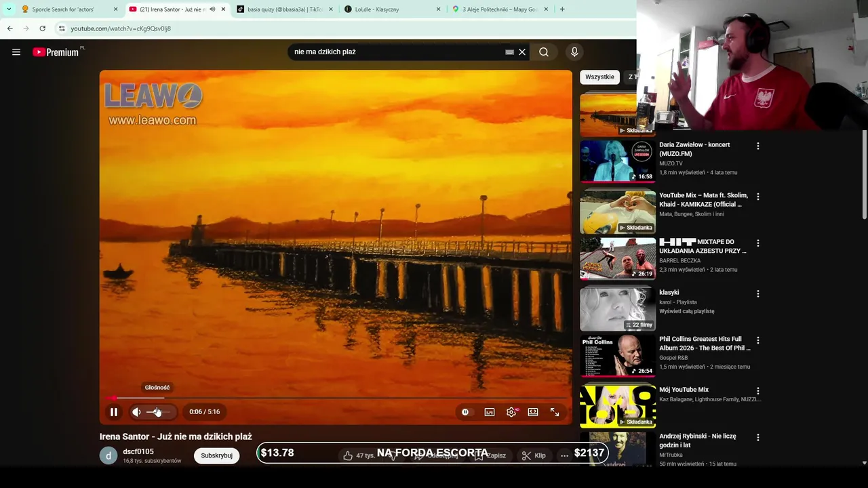Pause the video

coord(114,412)
